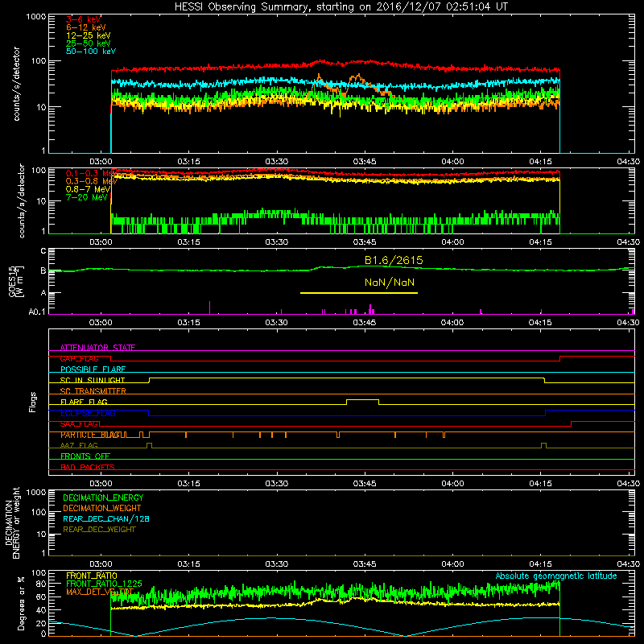Screen dimensions: 644x644
Task: Click the green FRONT_RATIO_1225 legend label
Action: 104,584
